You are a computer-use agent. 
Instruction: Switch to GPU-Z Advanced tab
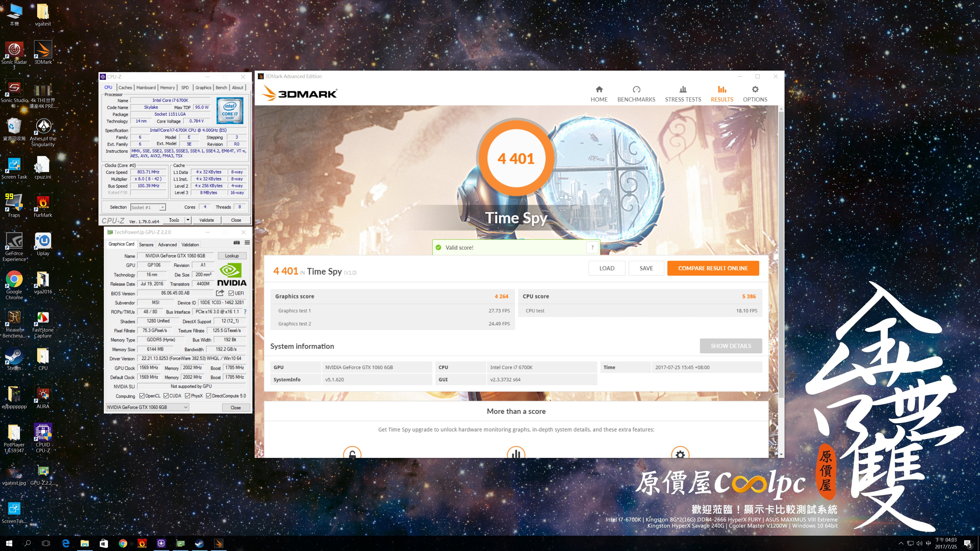(167, 245)
